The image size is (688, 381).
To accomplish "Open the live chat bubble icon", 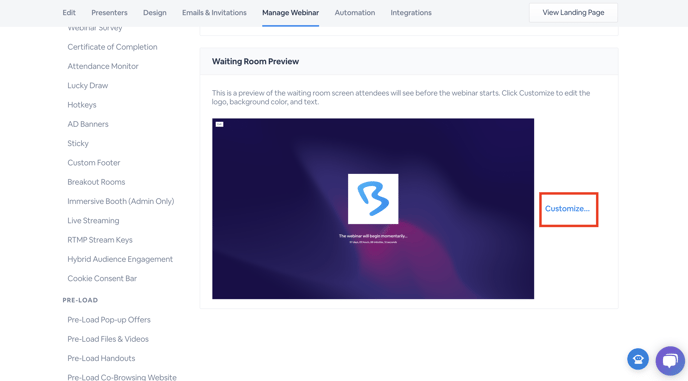I will [670, 361].
